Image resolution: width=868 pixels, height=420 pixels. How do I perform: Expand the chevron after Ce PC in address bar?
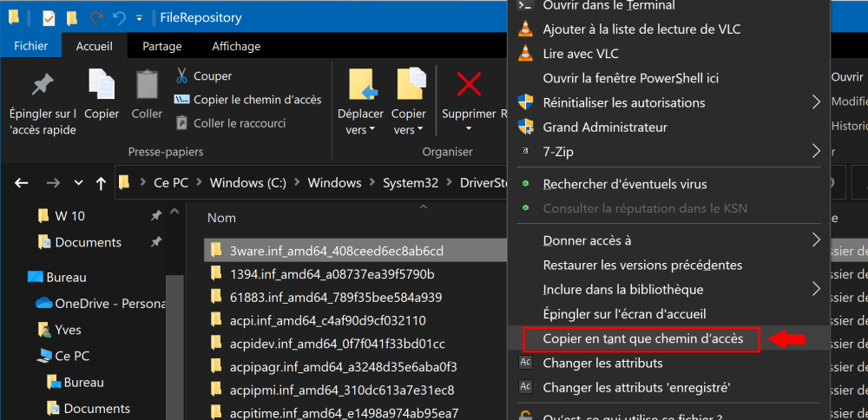pyautogui.click(x=200, y=182)
